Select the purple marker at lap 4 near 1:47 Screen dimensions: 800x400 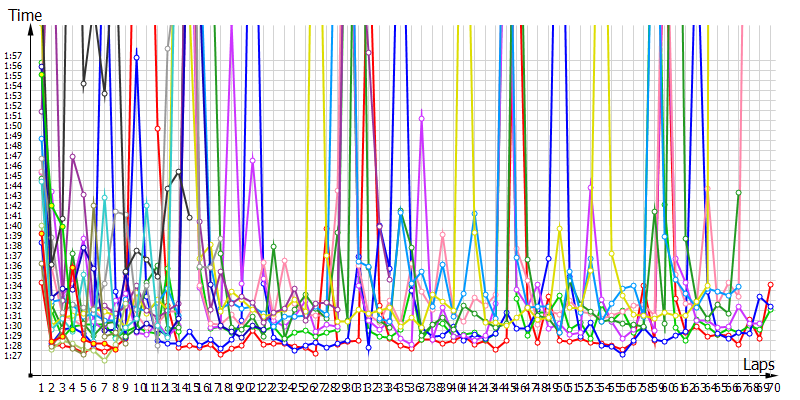pos(73,156)
